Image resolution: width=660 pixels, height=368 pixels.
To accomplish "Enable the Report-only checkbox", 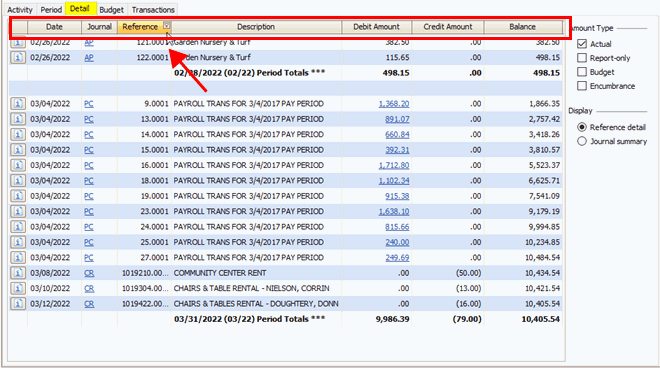I will pos(582,58).
